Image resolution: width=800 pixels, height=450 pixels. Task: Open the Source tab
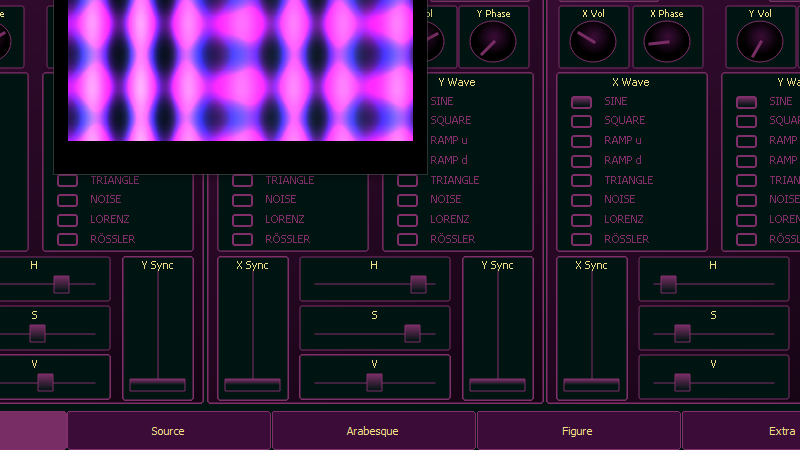[168, 431]
